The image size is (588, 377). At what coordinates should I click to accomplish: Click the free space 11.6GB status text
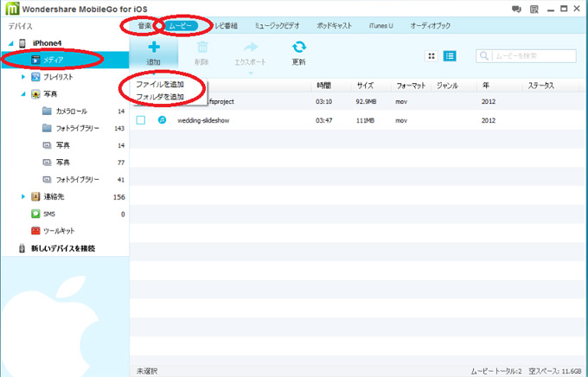pos(555,371)
